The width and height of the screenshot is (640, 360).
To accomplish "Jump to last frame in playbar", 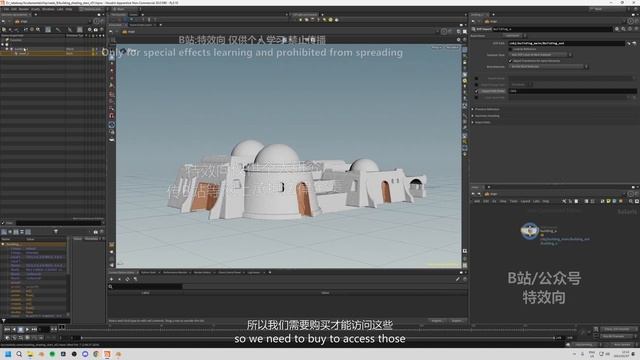I will tap(34, 329).
